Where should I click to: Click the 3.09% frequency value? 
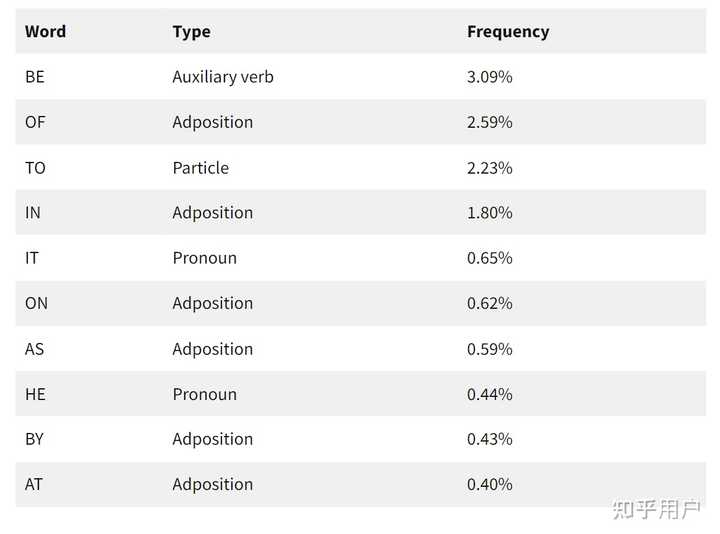click(x=489, y=77)
